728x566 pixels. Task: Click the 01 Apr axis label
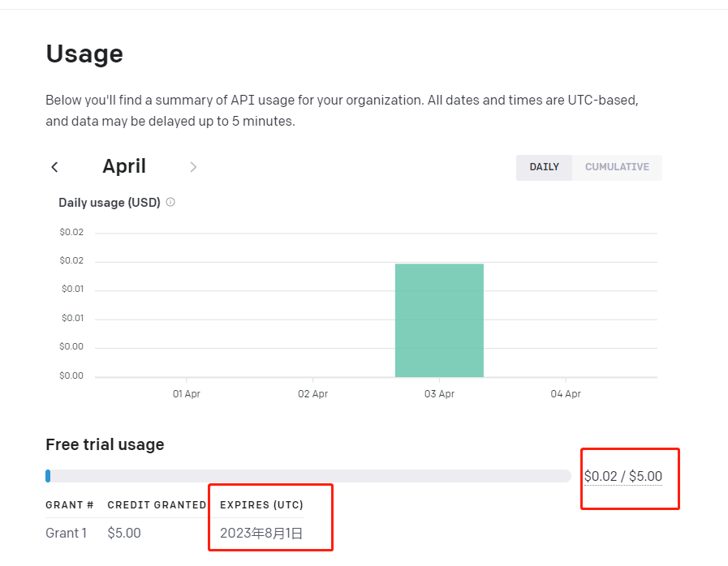tap(186, 394)
